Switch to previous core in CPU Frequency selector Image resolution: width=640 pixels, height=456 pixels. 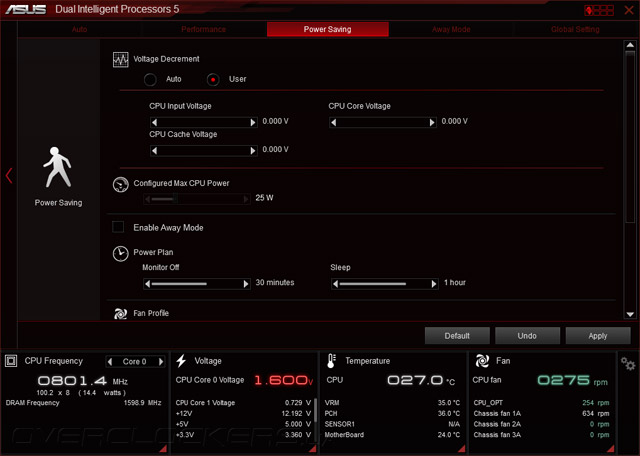[110, 362]
